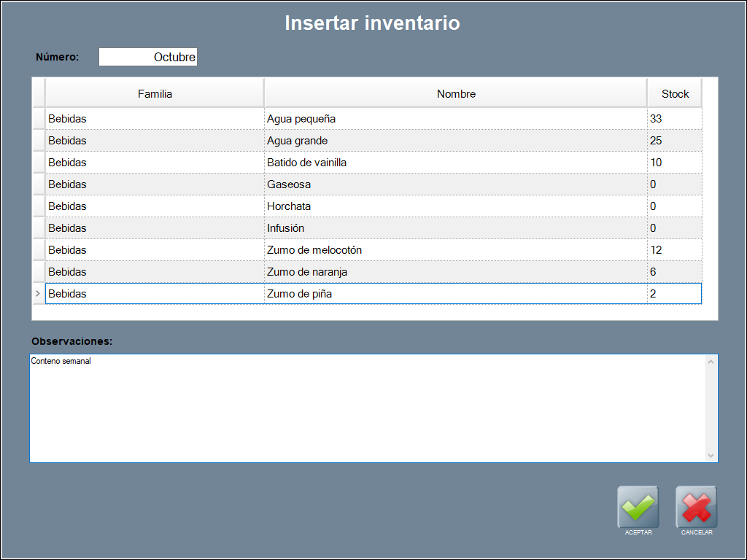Click the Número input field
Screen dimensions: 747x560
click(148, 57)
